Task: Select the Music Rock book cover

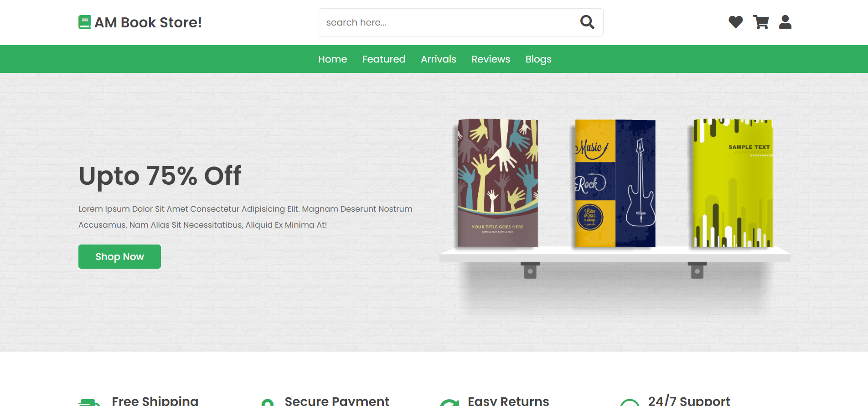Action: pyautogui.click(x=615, y=183)
